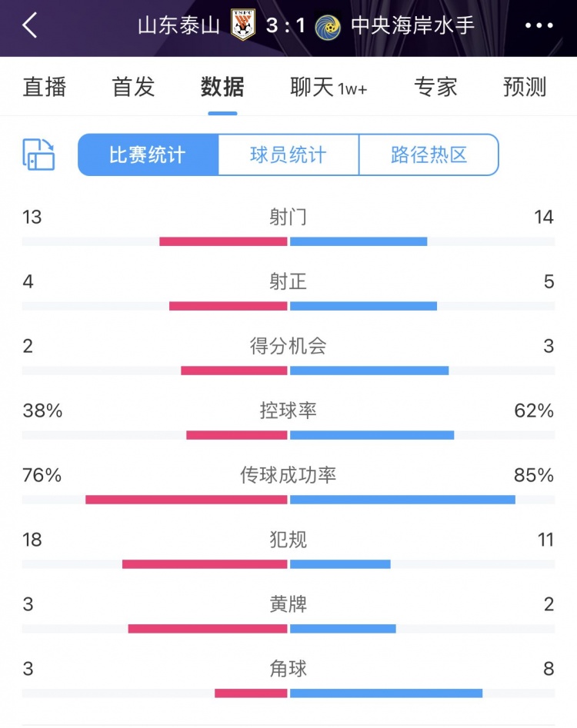Tap the 3 : 1 match score

[285, 25]
